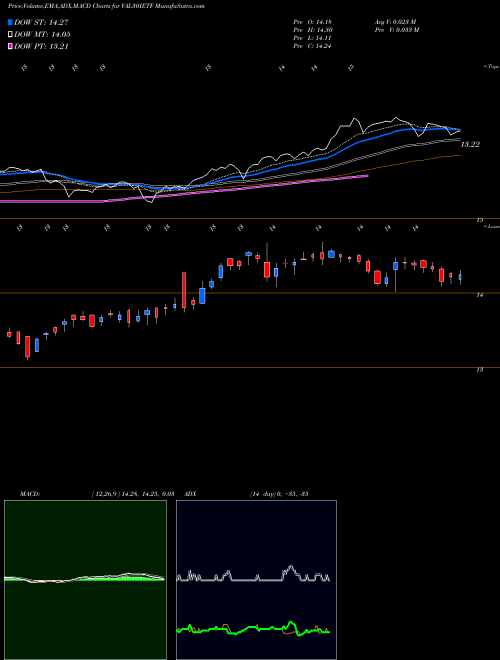Click the 13.22 label on EMA chart

pos(470,144)
